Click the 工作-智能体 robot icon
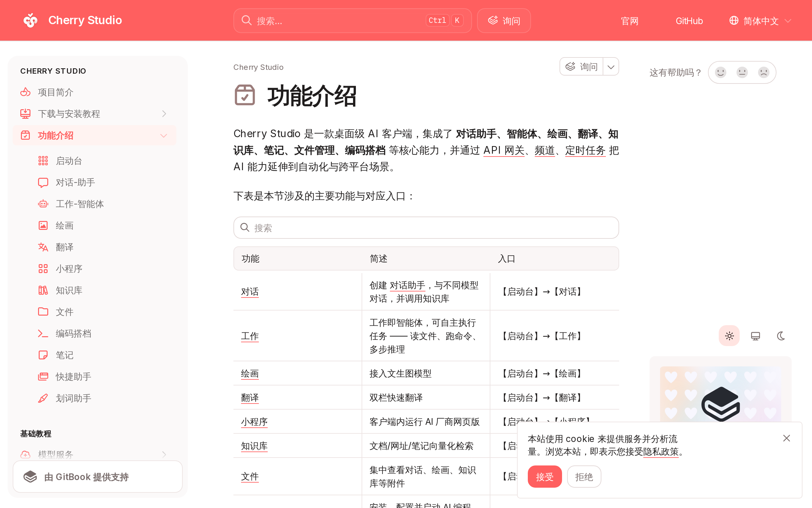 tap(43, 204)
